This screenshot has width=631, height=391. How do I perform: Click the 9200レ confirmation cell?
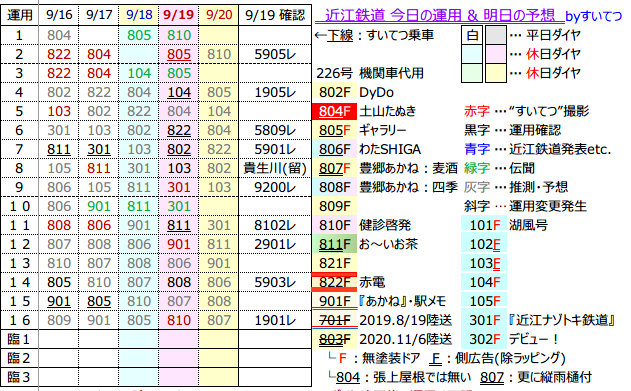[275, 187]
